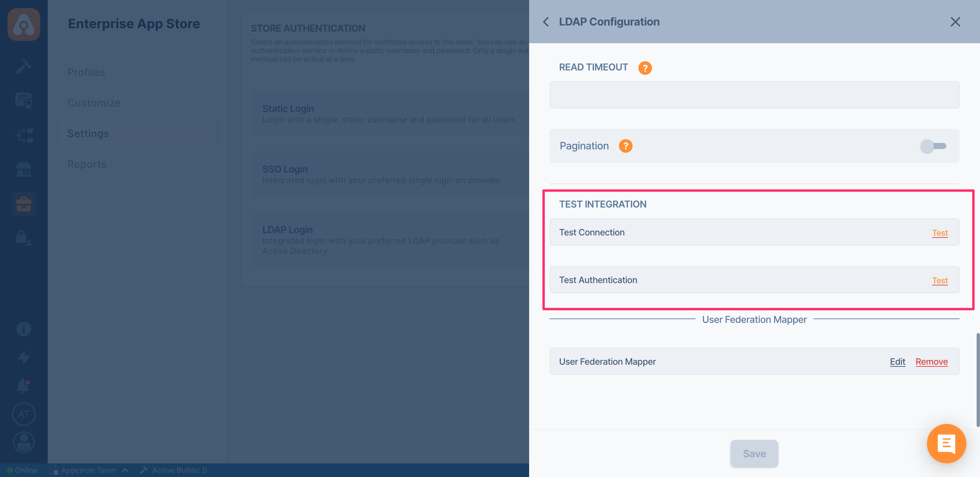Image resolution: width=980 pixels, height=477 pixels.
Task: Click the Read Timeout help question mark icon
Action: (x=645, y=68)
